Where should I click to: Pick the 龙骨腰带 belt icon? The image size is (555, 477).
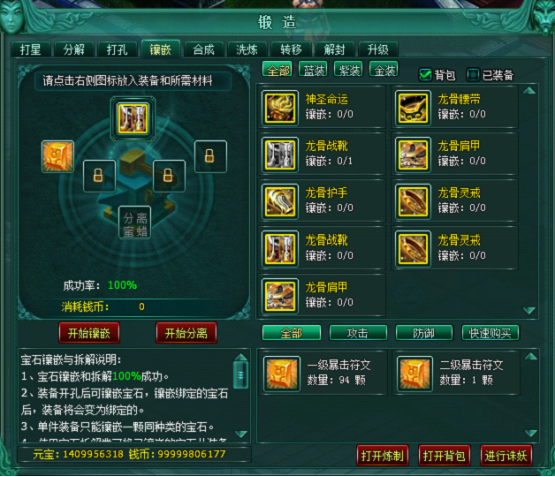pyautogui.click(x=413, y=107)
